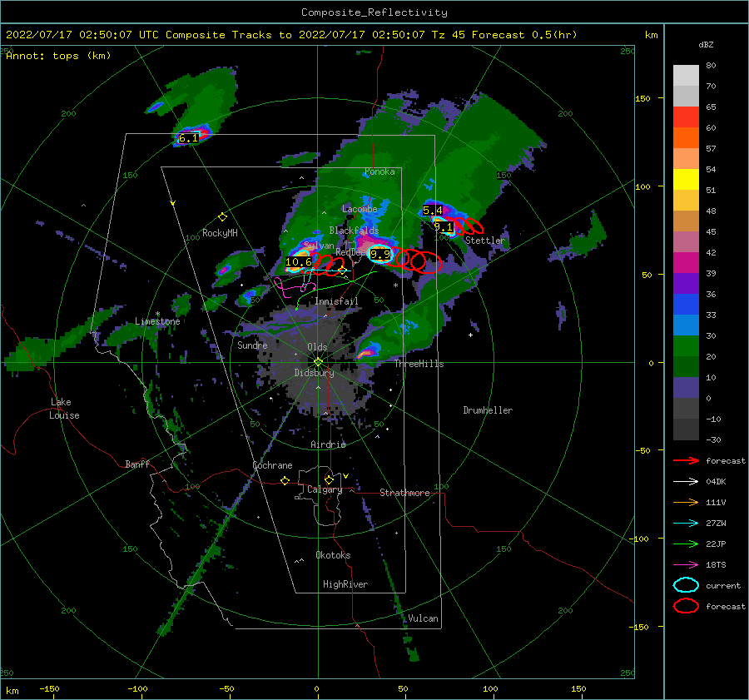Click the Stettler town label
The width and height of the screenshot is (749, 700).
coord(485,241)
